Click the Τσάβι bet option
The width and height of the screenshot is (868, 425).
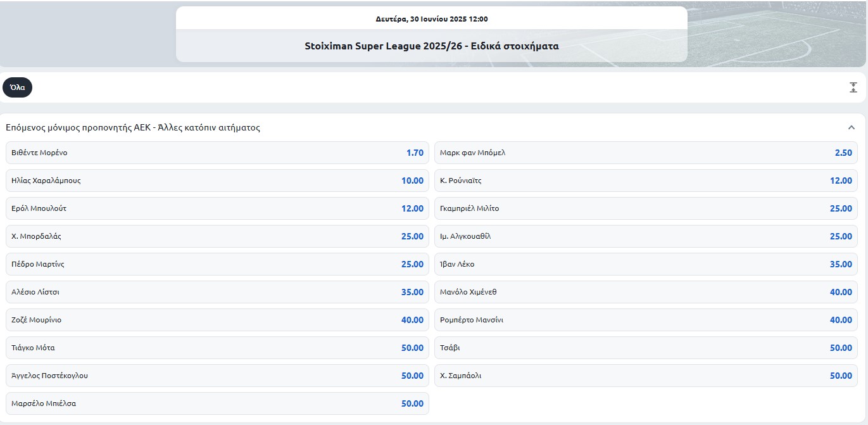click(x=646, y=348)
